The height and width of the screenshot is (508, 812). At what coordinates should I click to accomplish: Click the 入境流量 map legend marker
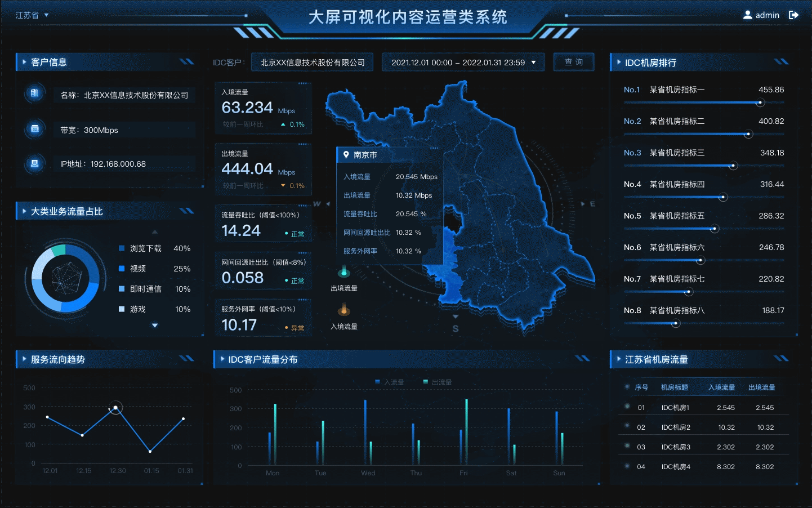click(x=344, y=310)
